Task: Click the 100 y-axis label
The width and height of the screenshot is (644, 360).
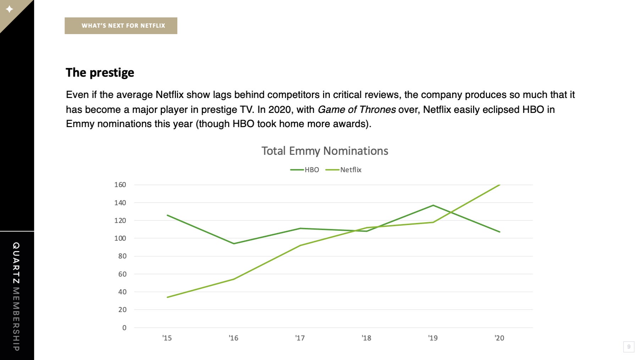Action: [120, 238]
